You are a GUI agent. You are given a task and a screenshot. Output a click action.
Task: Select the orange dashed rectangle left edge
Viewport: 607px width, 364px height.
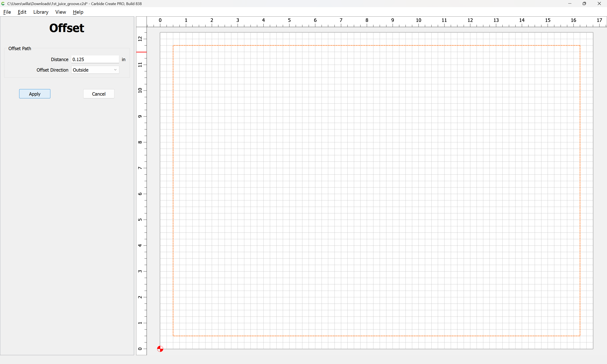tap(173, 190)
